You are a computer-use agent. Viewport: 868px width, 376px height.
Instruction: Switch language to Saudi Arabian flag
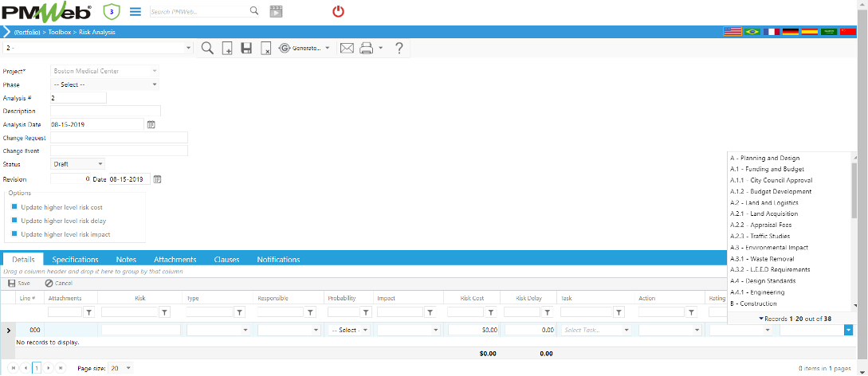(828, 32)
